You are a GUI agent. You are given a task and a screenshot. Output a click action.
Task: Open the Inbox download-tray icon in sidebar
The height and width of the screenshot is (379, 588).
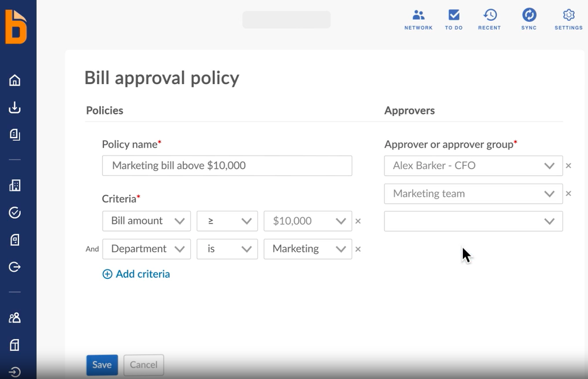pos(14,108)
